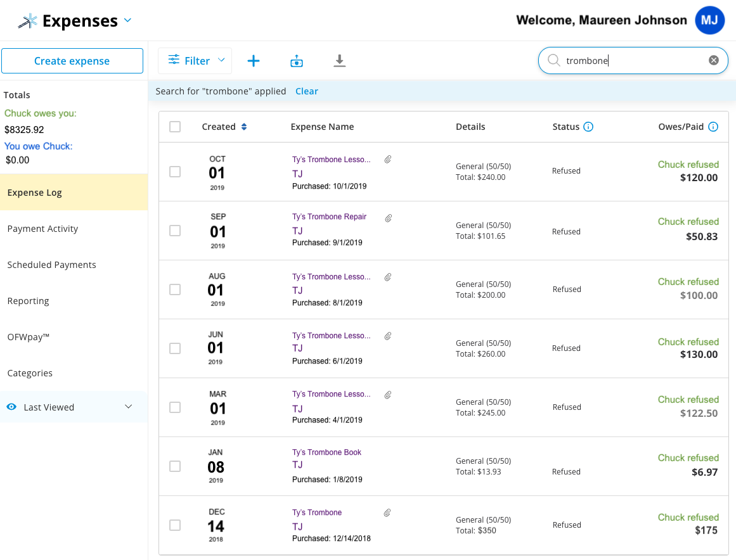The width and height of the screenshot is (736, 560).
Task: Open the Expenses module dropdown chevron
Action: [127, 20]
